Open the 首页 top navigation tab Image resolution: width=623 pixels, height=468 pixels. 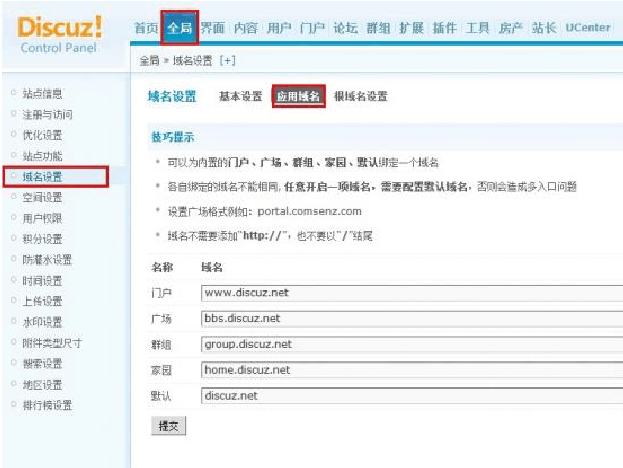[x=146, y=28]
